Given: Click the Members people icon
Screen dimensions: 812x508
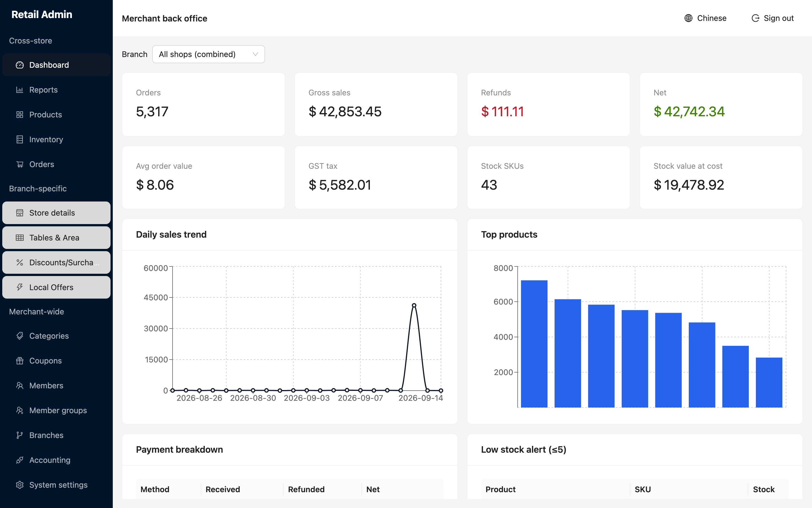Looking at the screenshot, I should [x=20, y=385].
